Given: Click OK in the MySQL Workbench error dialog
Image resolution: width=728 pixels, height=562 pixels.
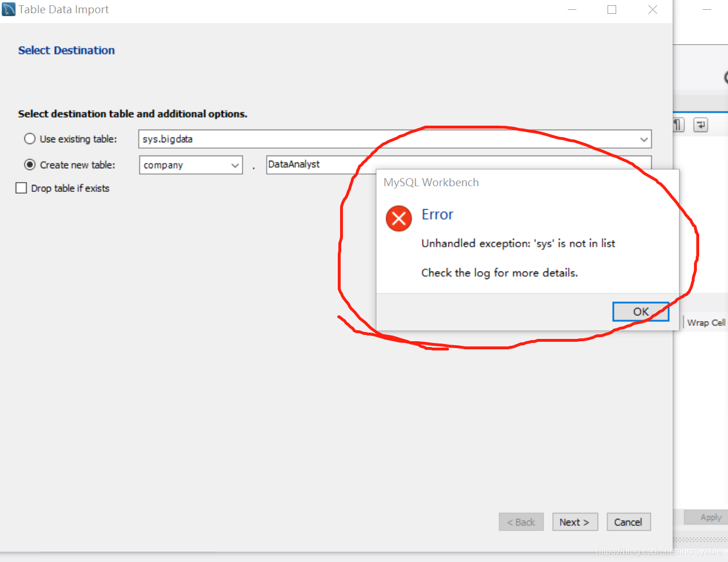Looking at the screenshot, I should click(640, 312).
